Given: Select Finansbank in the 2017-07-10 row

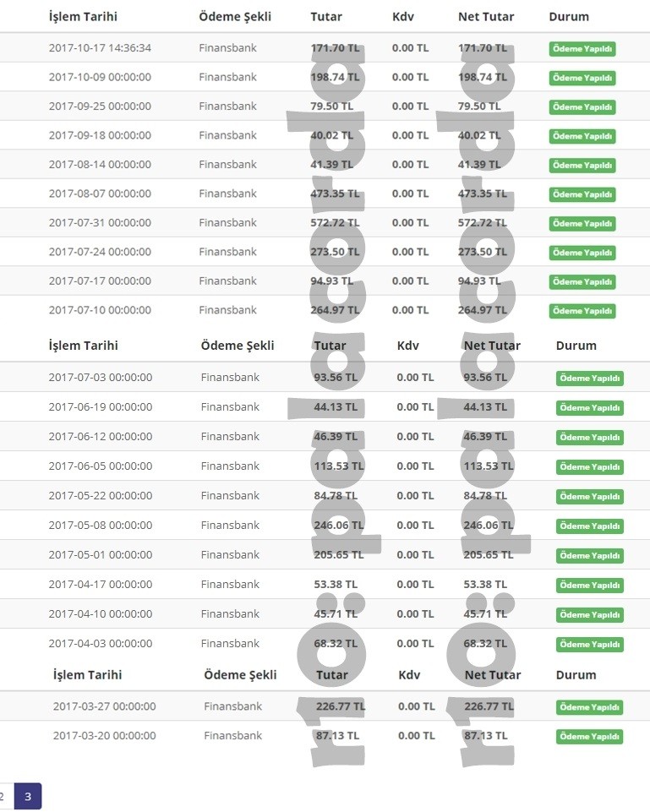Looking at the screenshot, I should [228, 310].
